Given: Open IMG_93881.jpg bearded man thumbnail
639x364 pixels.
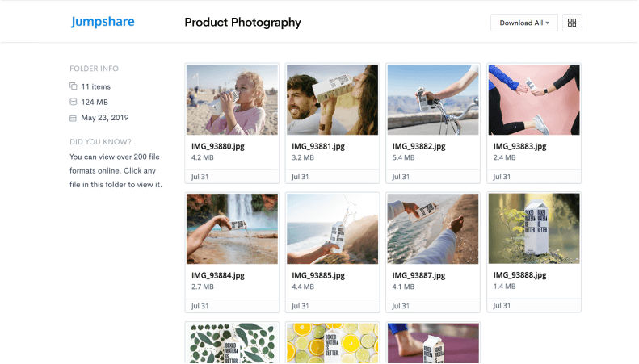Looking at the screenshot, I should tap(332, 99).
